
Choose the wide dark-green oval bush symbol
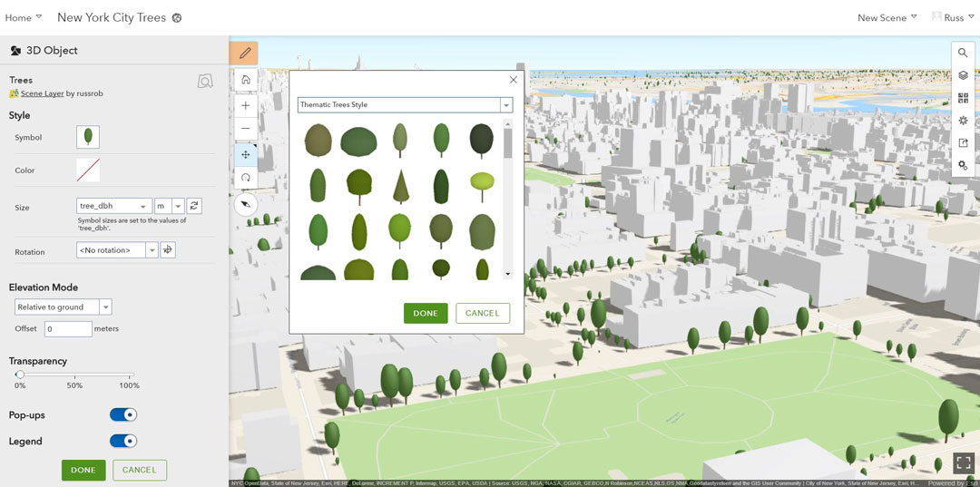358,141
